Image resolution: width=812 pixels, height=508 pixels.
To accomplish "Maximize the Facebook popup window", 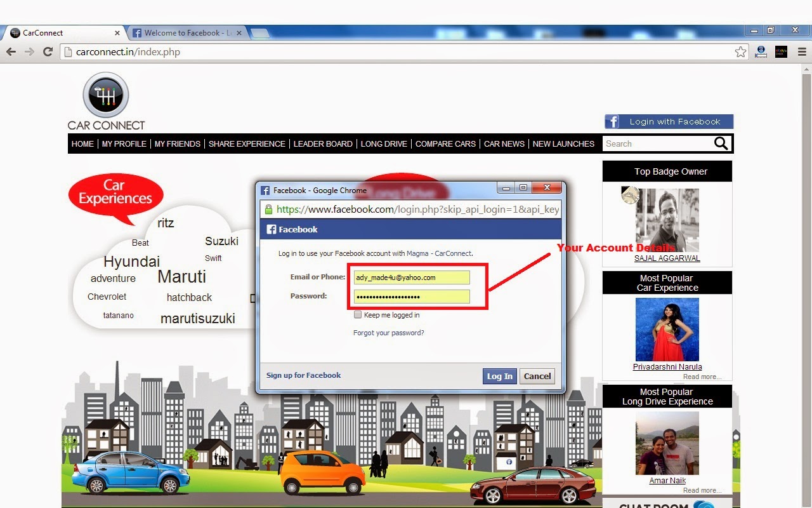I will point(523,188).
